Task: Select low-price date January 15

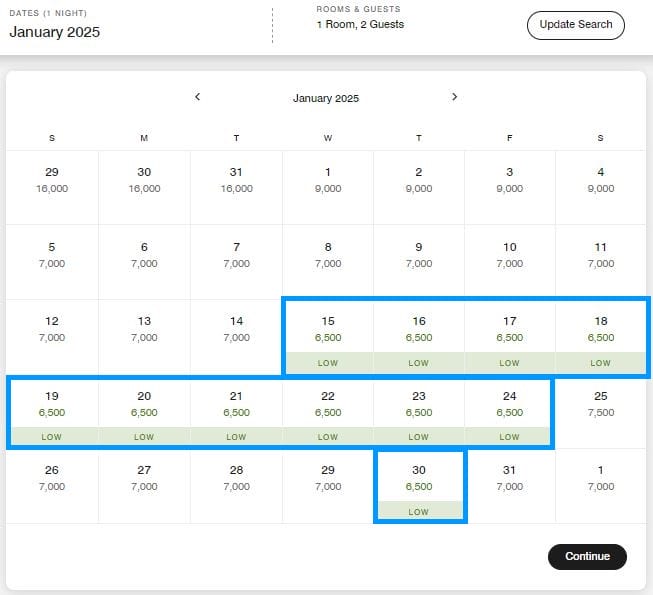Action: [x=328, y=336]
